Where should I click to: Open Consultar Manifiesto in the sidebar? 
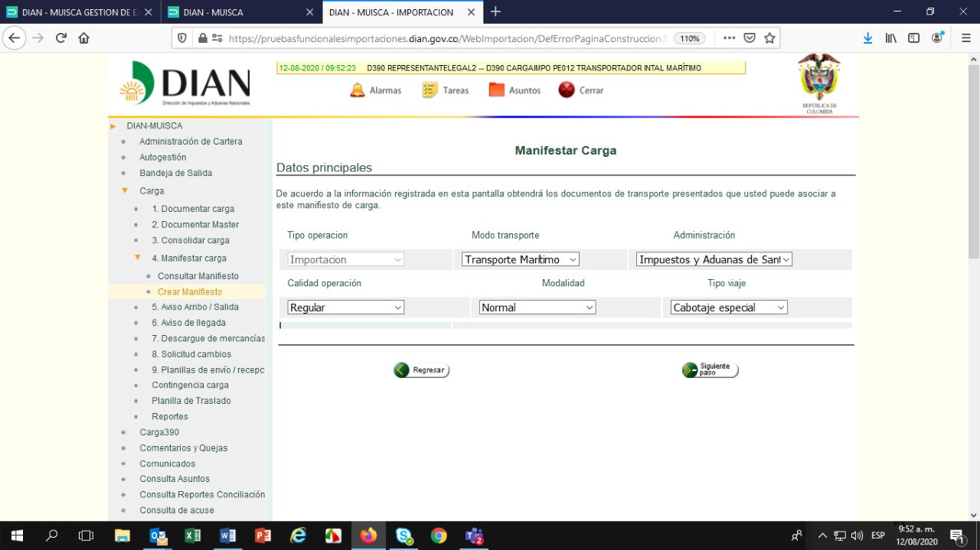198,276
